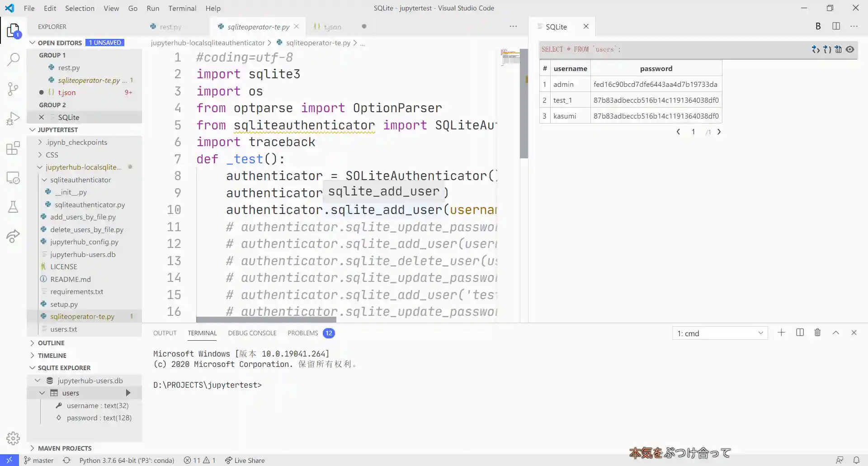Click the feedback icon in status bar
This screenshot has height=466, width=868.
[840, 460]
